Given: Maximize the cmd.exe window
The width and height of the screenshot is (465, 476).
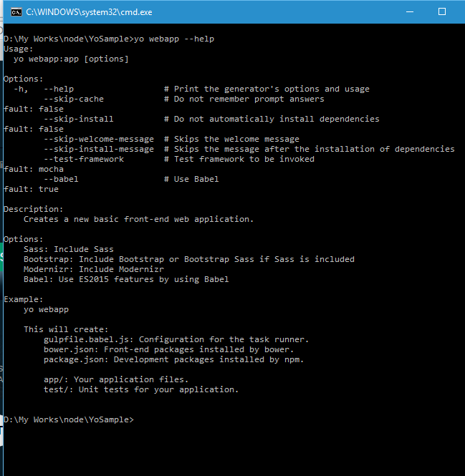Looking at the screenshot, I should [442, 11].
